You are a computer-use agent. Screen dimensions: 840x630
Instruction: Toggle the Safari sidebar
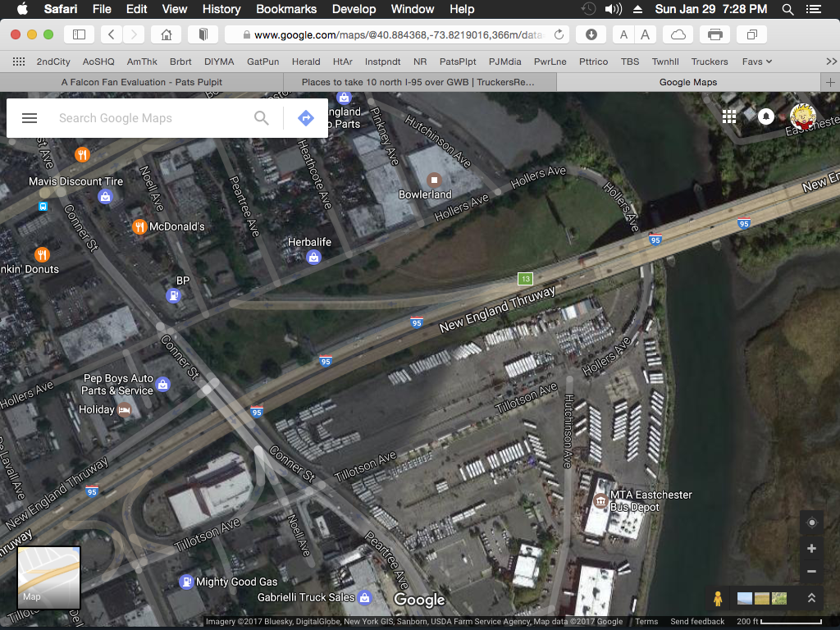click(x=80, y=34)
